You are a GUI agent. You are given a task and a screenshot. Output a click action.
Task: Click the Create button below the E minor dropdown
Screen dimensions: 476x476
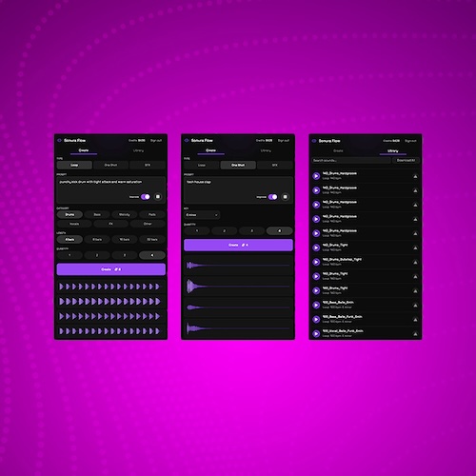pyautogui.click(x=238, y=245)
